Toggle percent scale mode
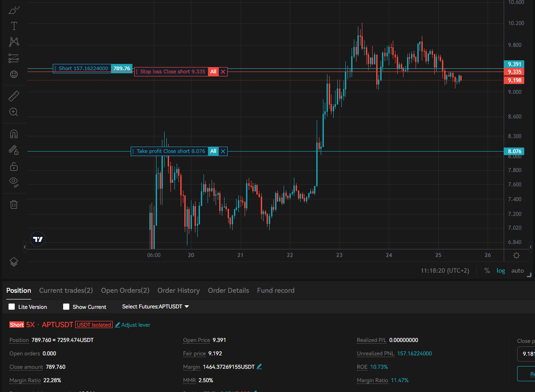This screenshot has height=392, width=535. click(x=487, y=271)
